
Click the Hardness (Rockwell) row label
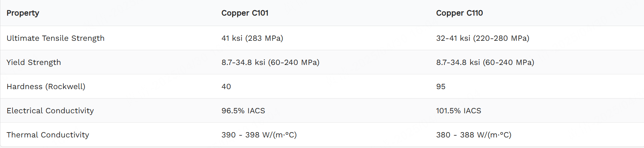coord(46,86)
